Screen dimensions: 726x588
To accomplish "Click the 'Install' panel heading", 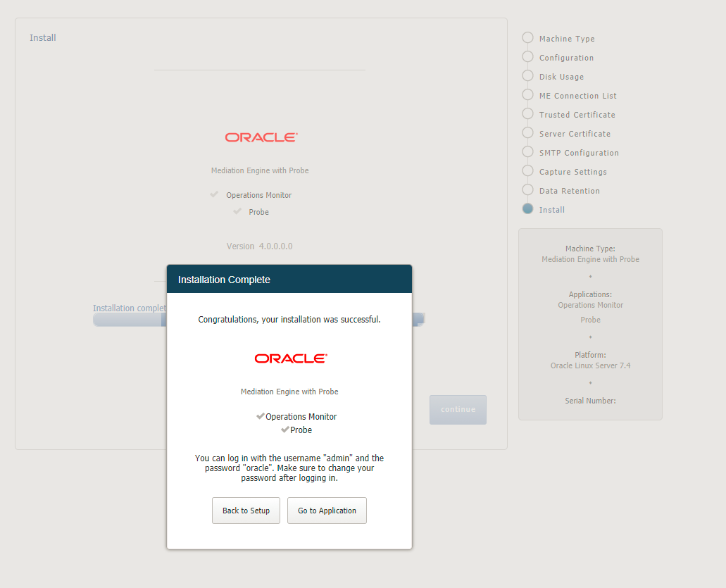I will (42, 37).
